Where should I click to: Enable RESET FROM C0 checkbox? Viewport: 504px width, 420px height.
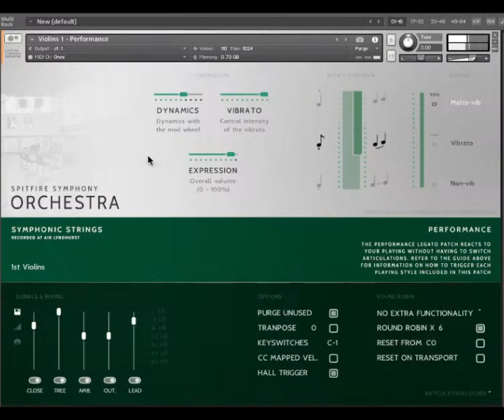480,343
